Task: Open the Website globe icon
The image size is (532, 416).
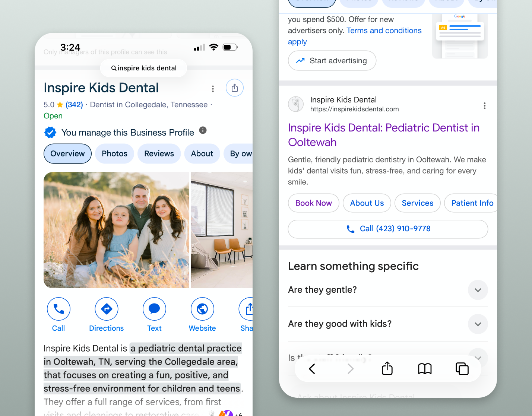Action: [202, 309]
